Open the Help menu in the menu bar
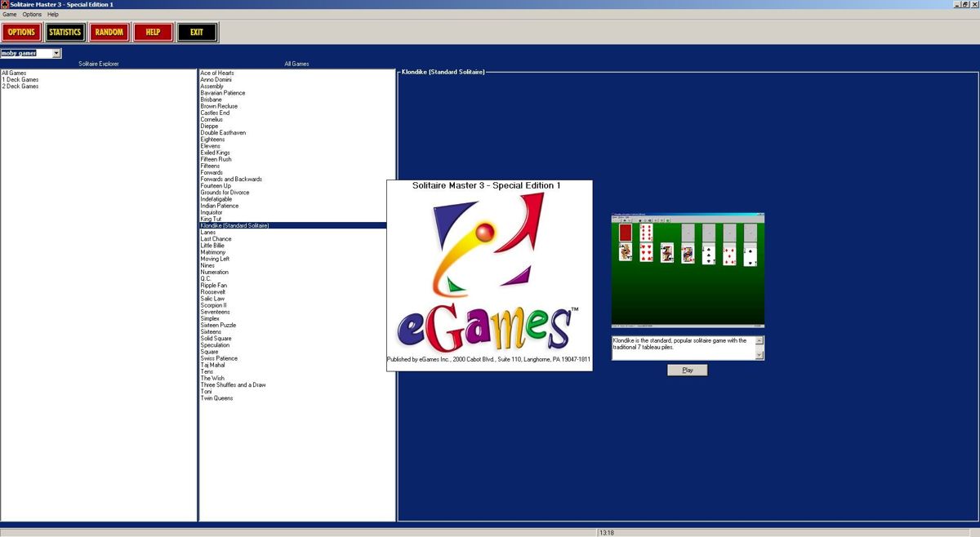 [x=53, y=15]
